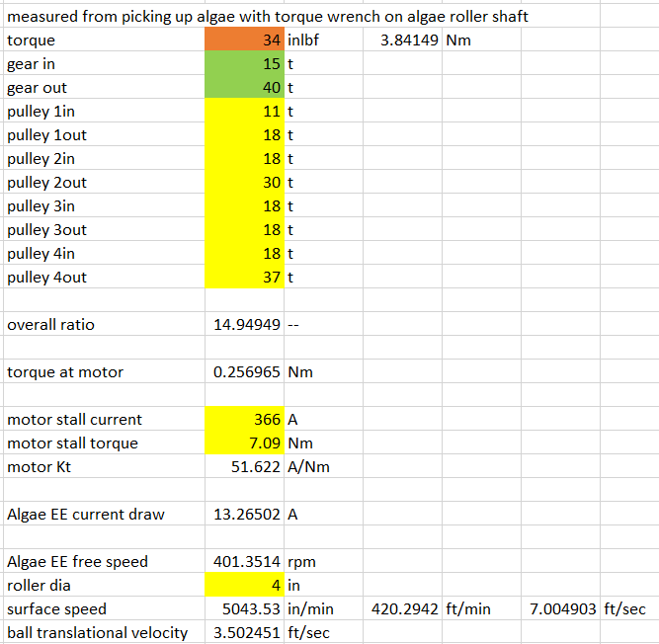Select the 7.004903 ft/sec value
The height and width of the screenshot is (644, 659).
pyautogui.click(x=560, y=609)
